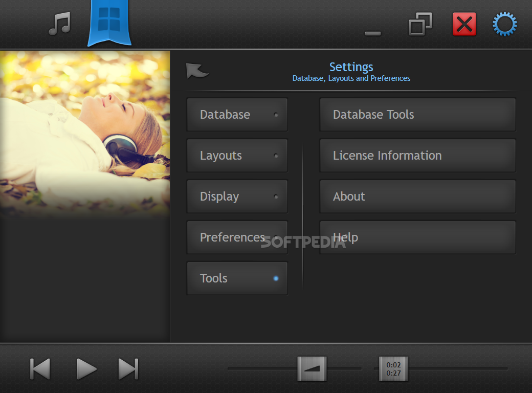Viewport: 532px width, 393px height.
Task: Click the 0:02 playback position handle
Action: coord(393,369)
